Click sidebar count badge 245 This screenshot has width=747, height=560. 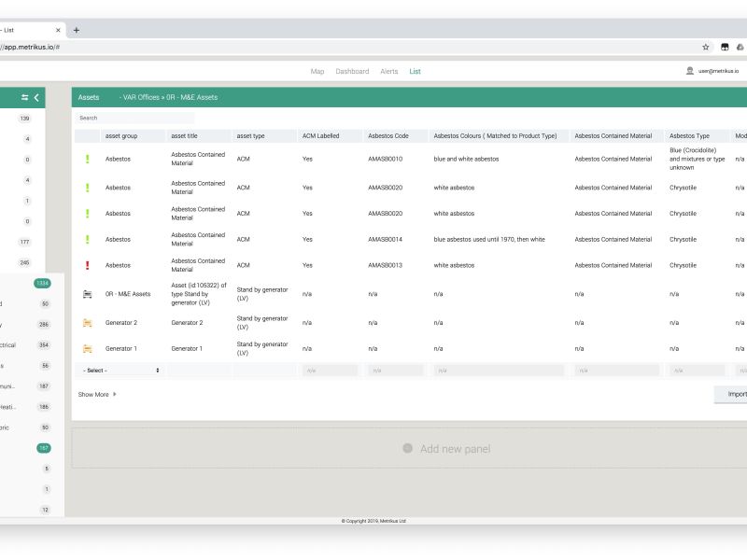pos(25,263)
